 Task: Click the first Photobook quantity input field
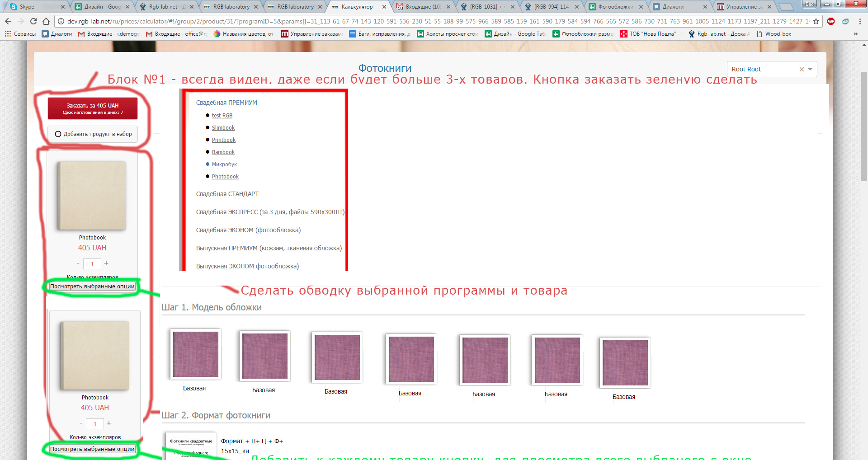(x=92, y=264)
